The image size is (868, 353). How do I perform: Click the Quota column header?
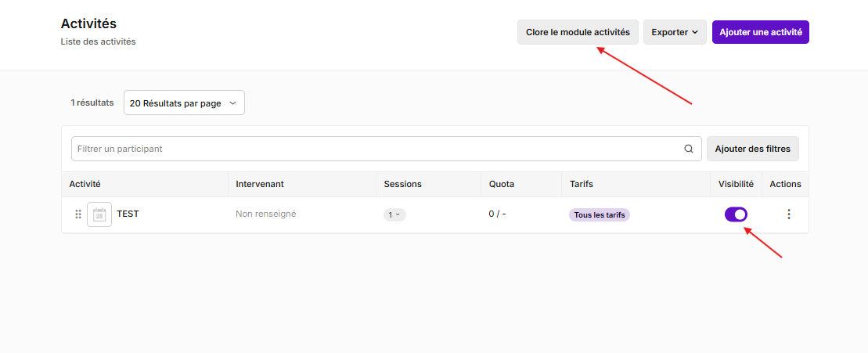(x=502, y=184)
